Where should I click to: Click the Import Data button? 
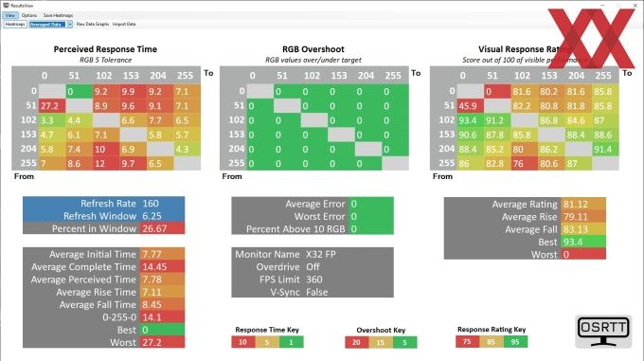(124, 25)
